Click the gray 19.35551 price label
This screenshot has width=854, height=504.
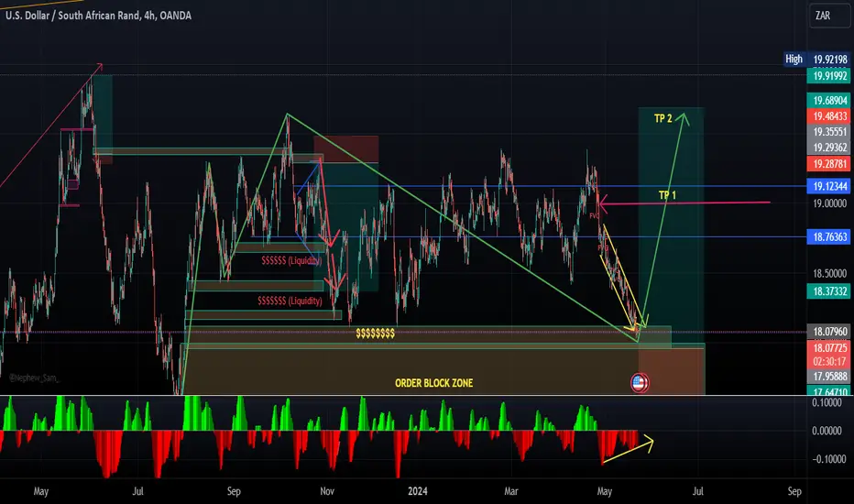coord(829,132)
